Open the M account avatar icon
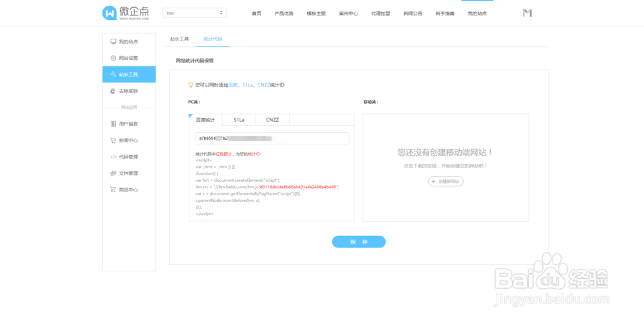Screen dimensions: 644x321 coord(527,13)
